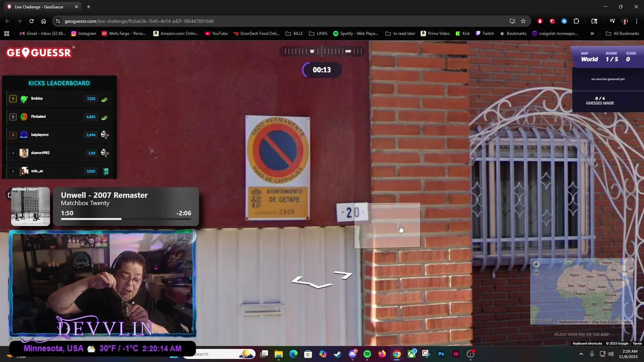
Task: Open Discord from the taskbar
Action: 352,354
